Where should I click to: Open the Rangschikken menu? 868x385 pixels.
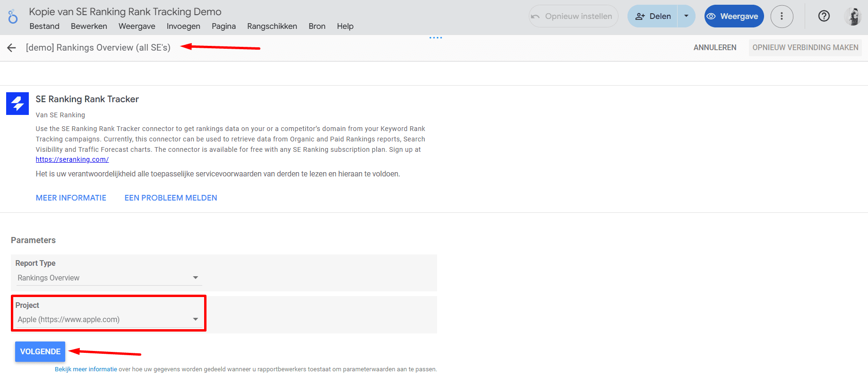coord(272,26)
